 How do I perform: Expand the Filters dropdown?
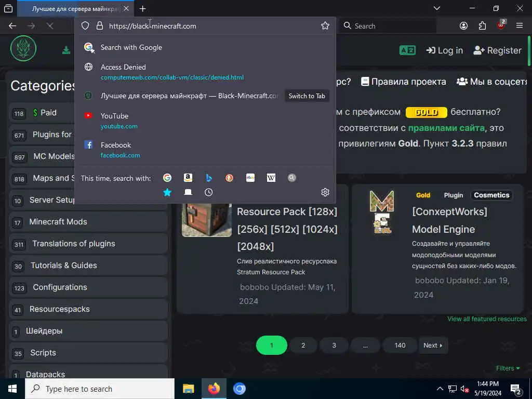(x=508, y=368)
